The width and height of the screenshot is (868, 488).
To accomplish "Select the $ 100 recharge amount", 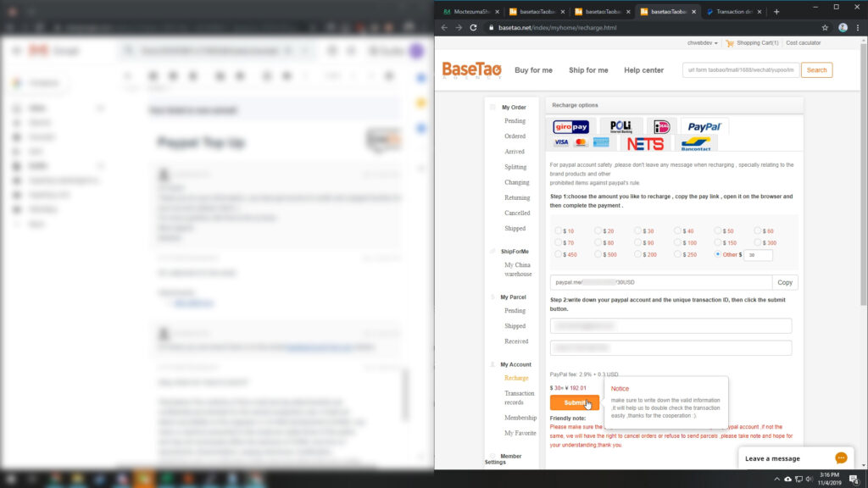I will point(677,242).
